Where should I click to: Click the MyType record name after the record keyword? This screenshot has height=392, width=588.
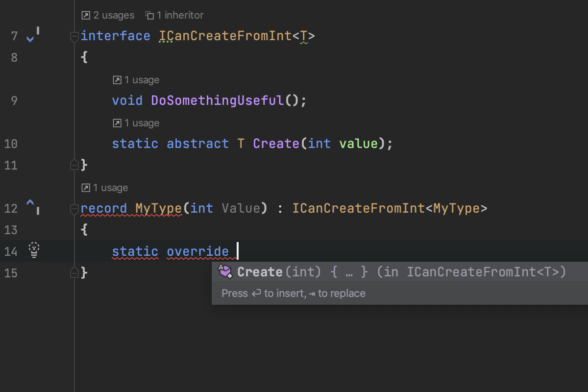pyautogui.click(x=158, y=208)
